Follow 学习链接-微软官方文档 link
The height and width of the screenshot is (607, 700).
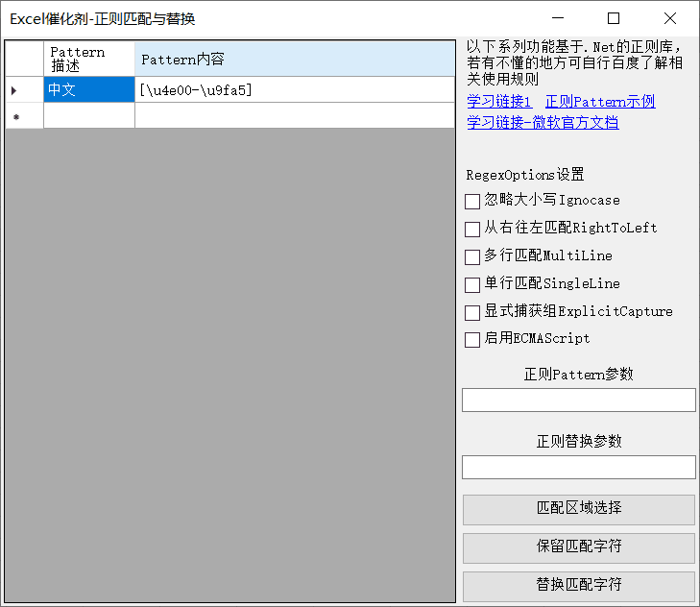click(x=543, y=122)
